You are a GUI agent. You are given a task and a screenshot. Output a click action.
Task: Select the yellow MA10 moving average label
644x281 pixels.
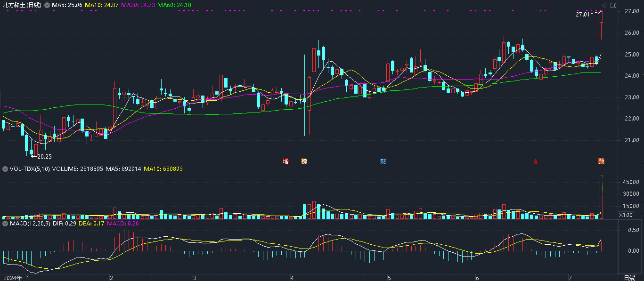click(x=101, y=5)
